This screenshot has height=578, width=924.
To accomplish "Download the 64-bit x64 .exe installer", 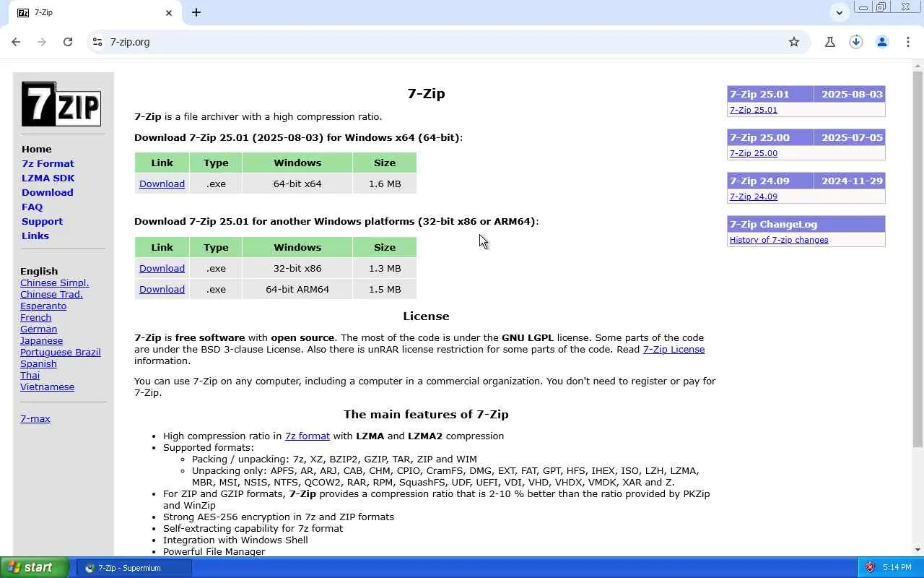I will tap(162, 184).
